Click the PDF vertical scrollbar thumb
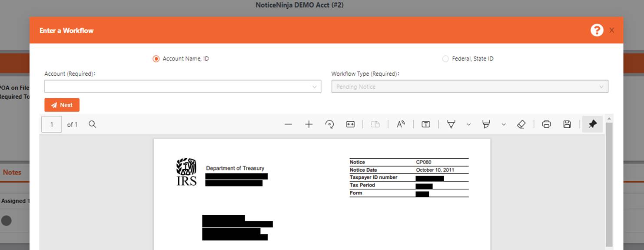The image size is (644, 250). [x=609, y=184]
